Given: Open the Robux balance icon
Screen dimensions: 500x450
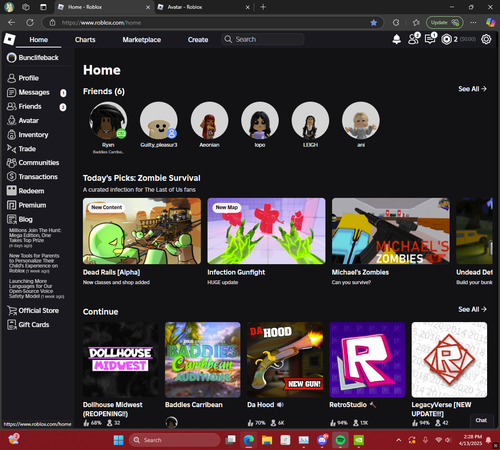Looking at the screenshot, I should [446, 39].
